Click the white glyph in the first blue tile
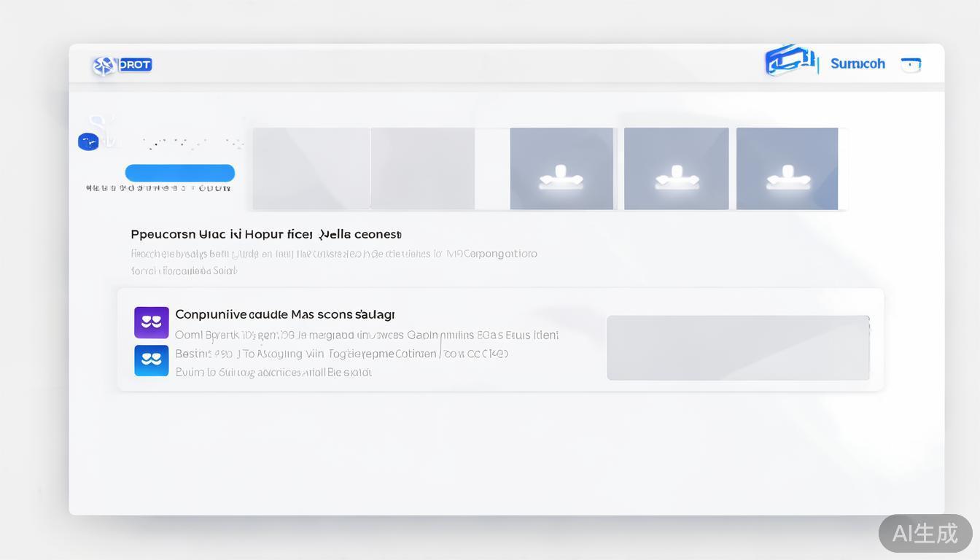 click(x=561, y=177)
